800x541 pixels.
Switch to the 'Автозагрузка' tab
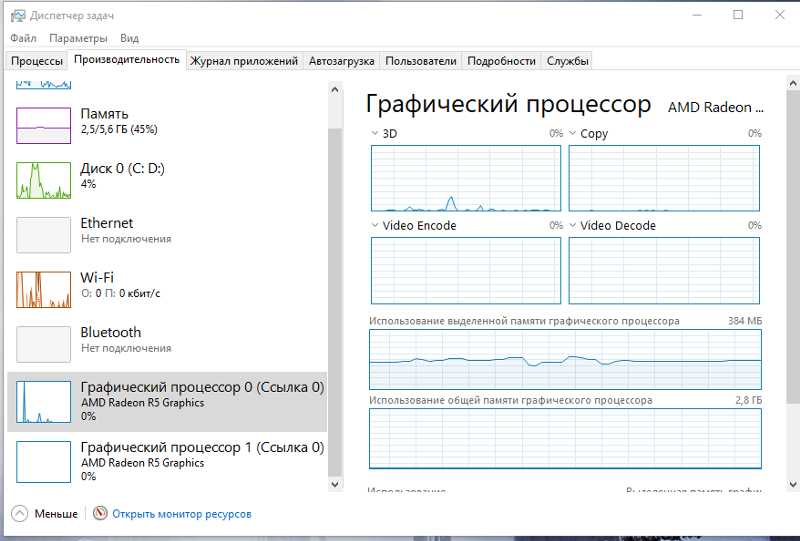click(x=342, y=61)
